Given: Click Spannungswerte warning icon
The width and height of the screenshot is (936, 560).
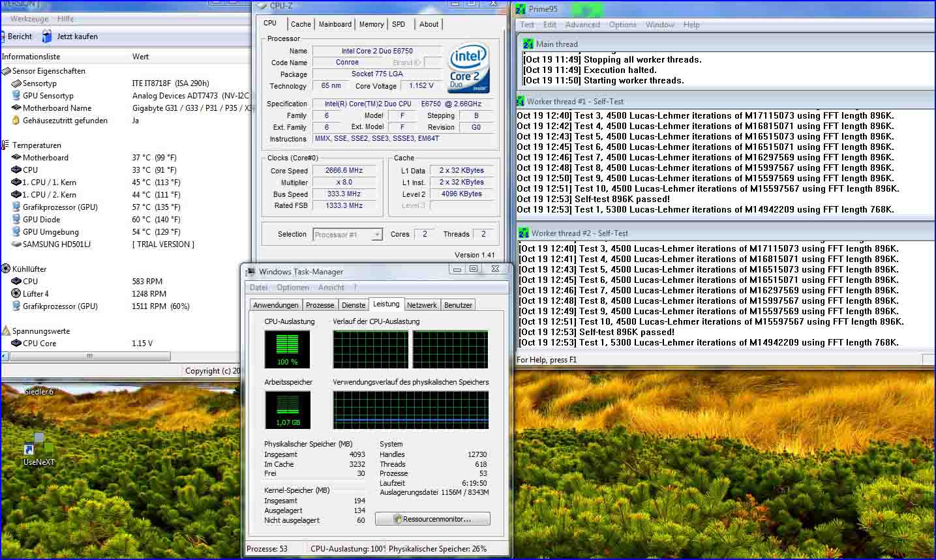Looking at the screenshot, I should (x=6, y=331).
